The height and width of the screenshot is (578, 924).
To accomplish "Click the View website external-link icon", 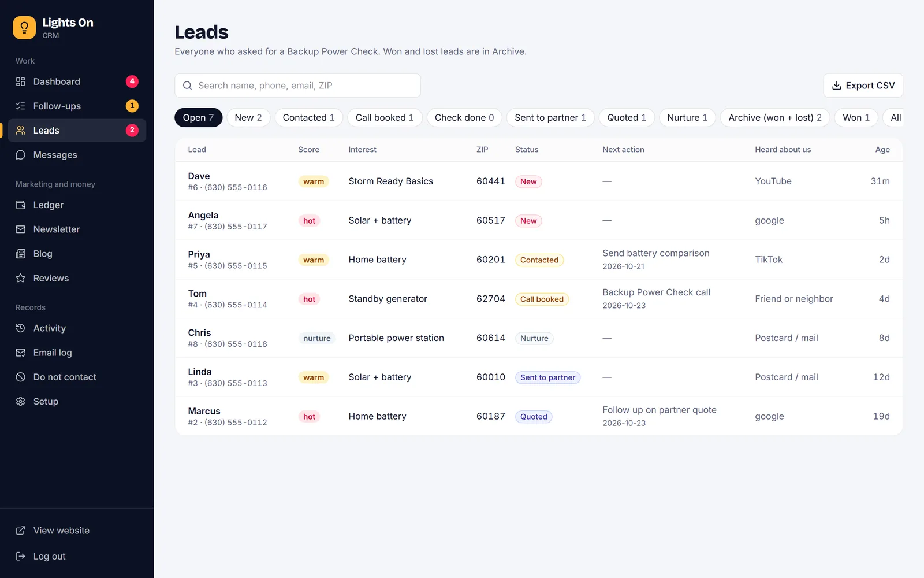I will [21, 531].
